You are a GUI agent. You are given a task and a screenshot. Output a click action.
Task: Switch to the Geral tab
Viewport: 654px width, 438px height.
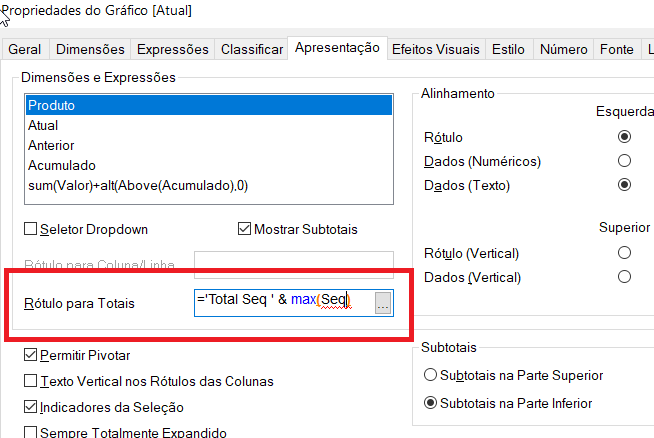coord(25,49)
